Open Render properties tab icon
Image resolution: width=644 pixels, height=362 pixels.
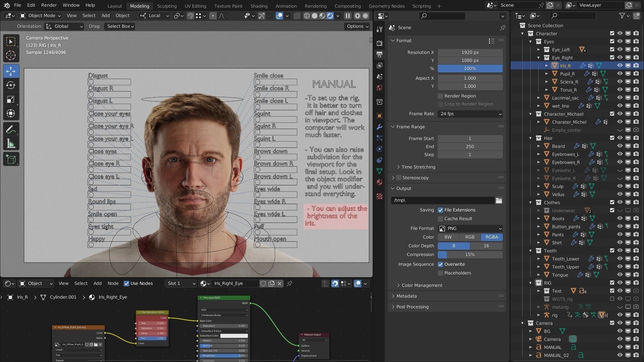tap(379, 43)
